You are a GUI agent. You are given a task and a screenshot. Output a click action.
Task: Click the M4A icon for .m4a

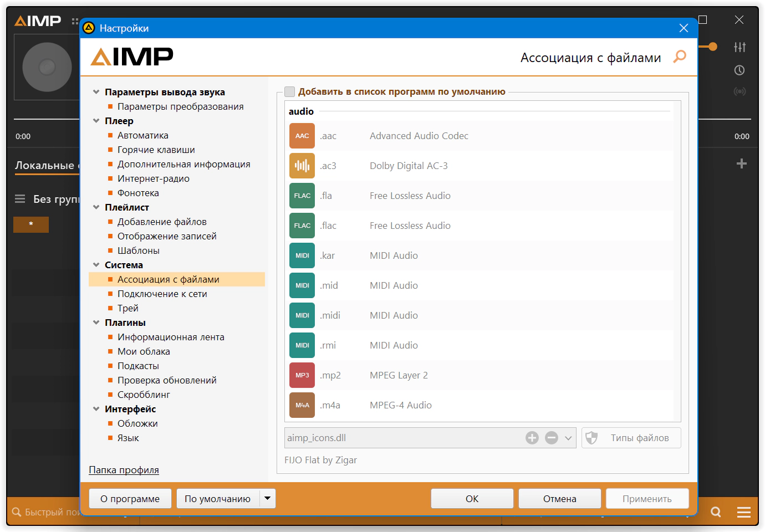[302, 405]
